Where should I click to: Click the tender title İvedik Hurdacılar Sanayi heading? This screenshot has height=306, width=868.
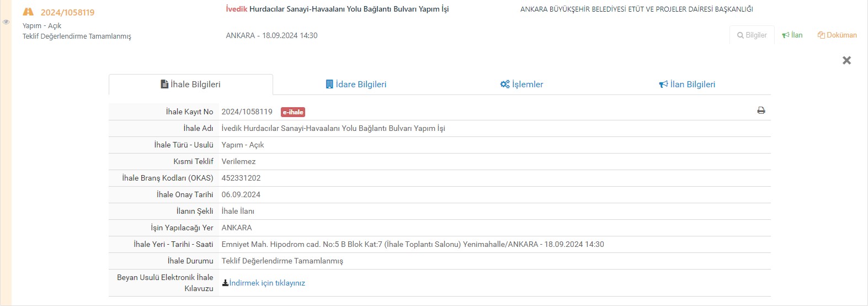point(337,9)
